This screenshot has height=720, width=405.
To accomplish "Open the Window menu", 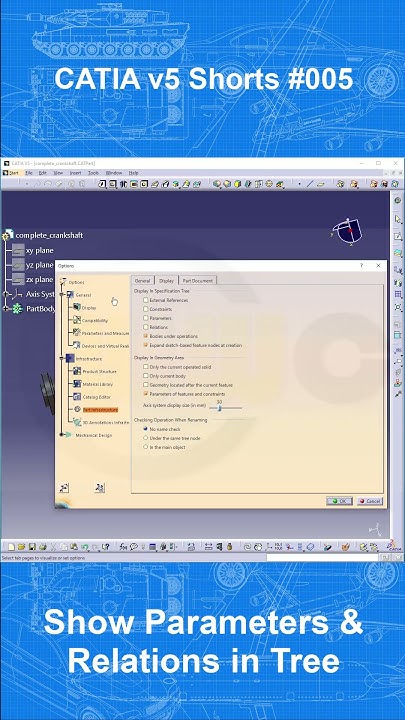I will (114, 173).
